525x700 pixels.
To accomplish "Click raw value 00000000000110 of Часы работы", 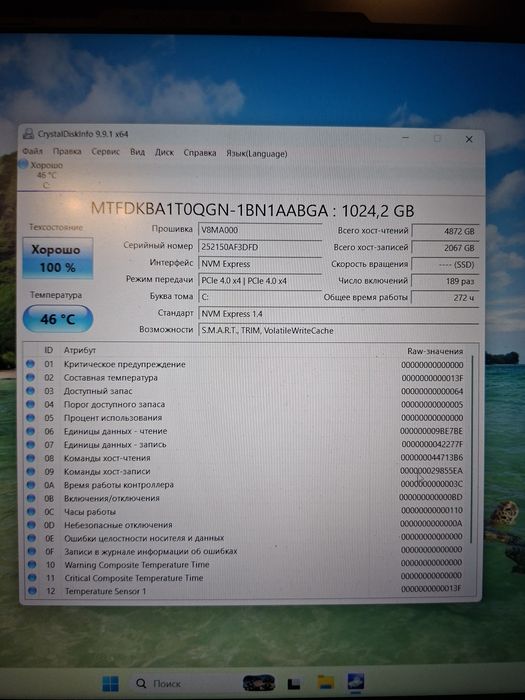I will [x=432, y=510].
